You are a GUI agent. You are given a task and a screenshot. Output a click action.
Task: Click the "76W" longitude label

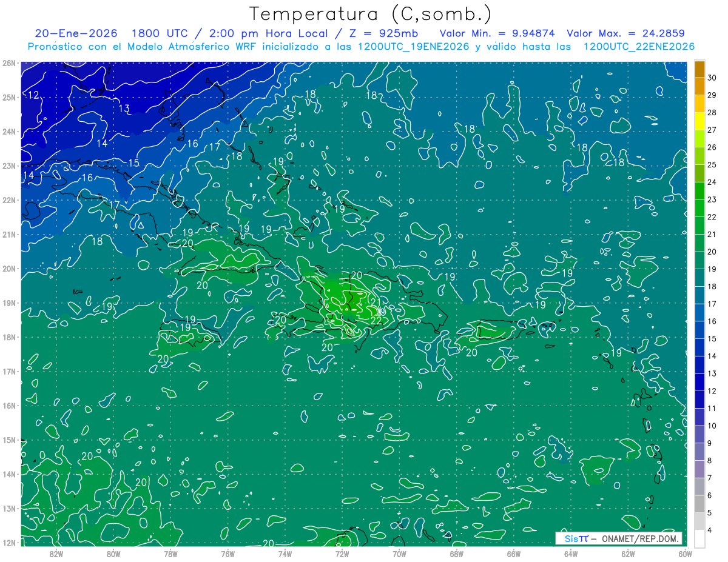[227, 554]
